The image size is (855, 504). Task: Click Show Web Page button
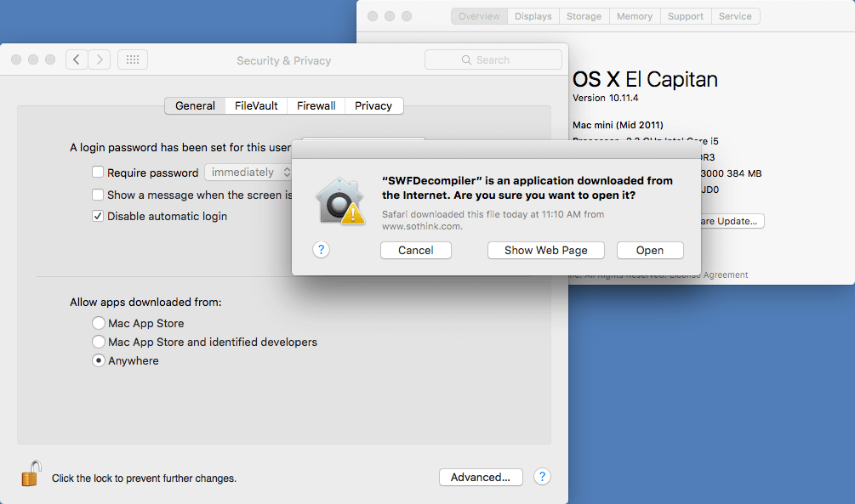pos(546,250)
